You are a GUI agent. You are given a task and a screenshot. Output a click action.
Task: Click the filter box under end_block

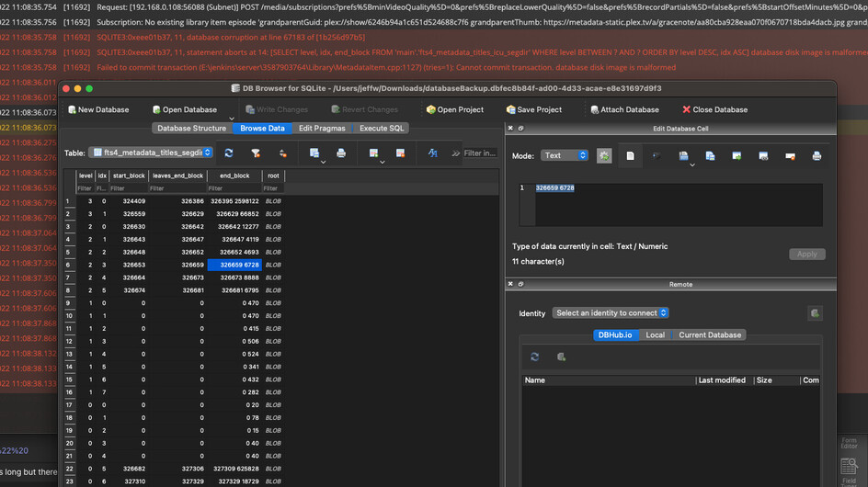234,188
